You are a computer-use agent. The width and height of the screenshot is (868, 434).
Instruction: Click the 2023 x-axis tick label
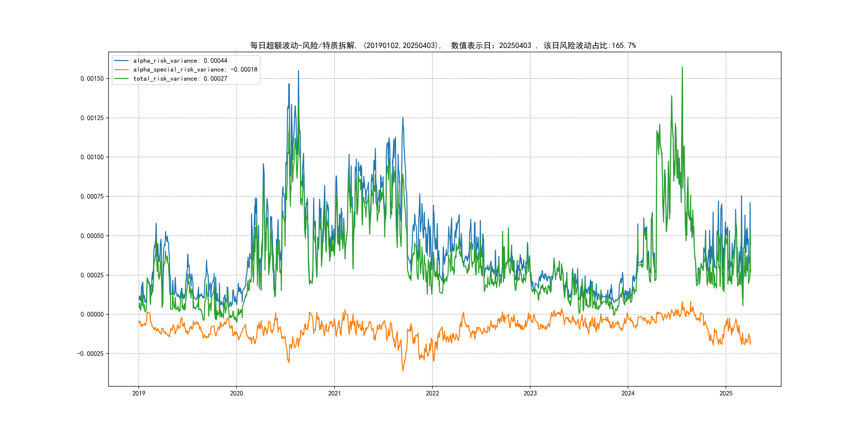[x=530, y=393]
